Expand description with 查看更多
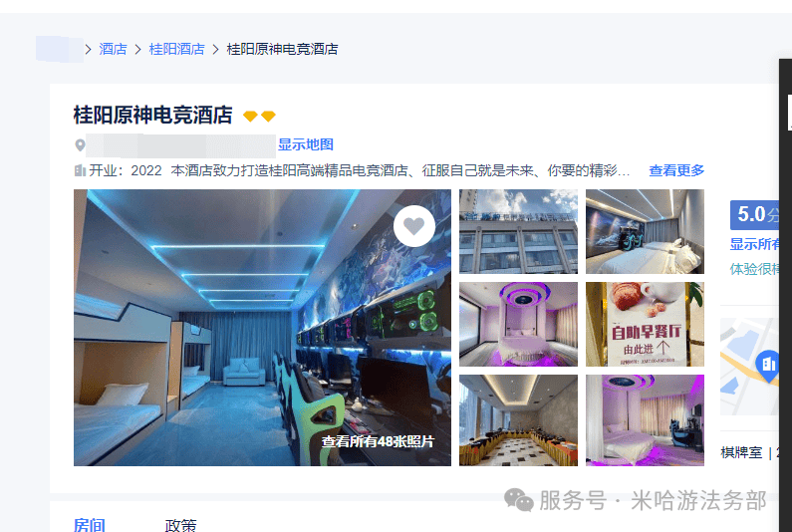This screenshot has height=532, width=792. click(x=676, y=170)
